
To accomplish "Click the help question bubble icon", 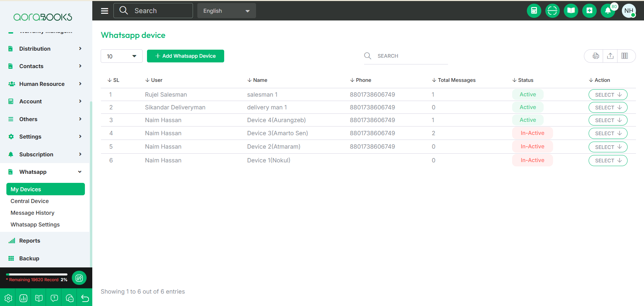I will (54, 298).
